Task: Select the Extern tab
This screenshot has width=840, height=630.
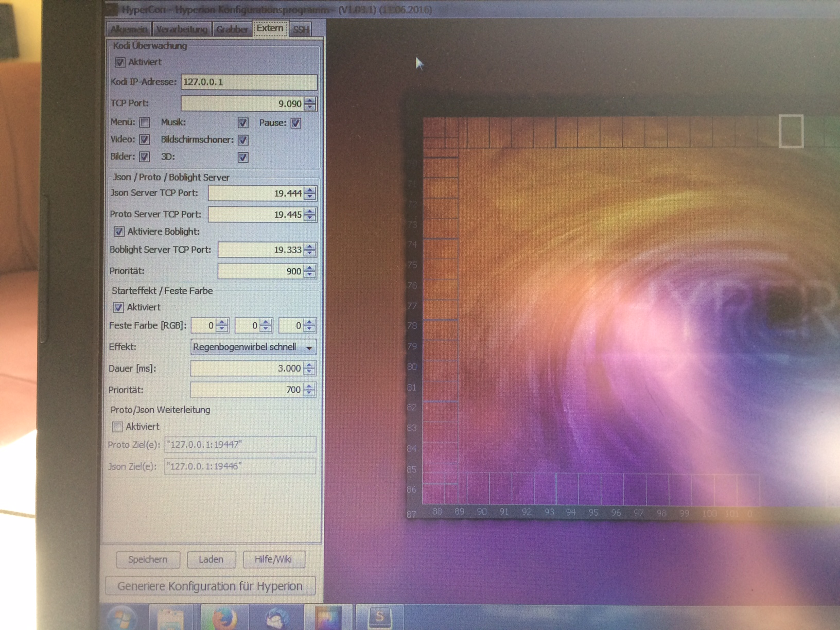Action: 270,28
